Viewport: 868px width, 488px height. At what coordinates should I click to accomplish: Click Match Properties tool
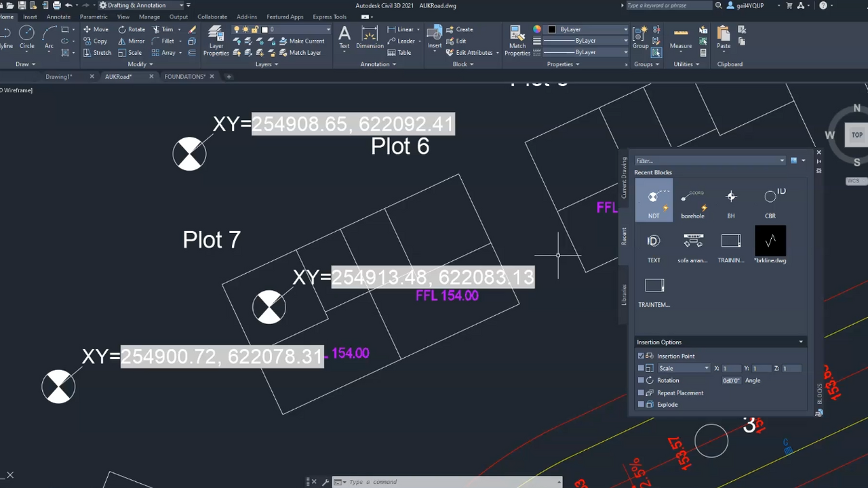point(517,41)
